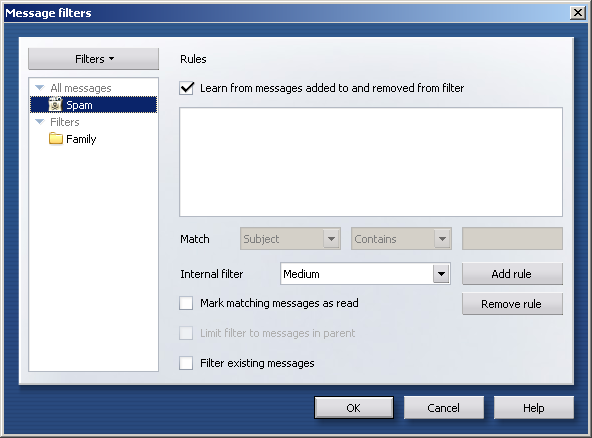This screenshot has width=592, height=438.
Task: Enable Mark matching messages as read
Action: pos(186,303)
